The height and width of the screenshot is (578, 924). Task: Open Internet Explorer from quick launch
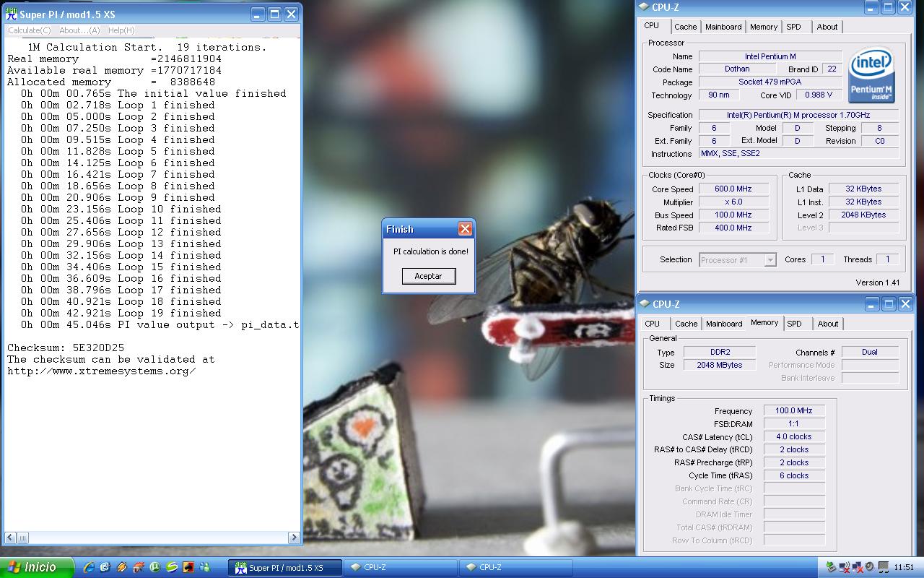tap(89, 567)
